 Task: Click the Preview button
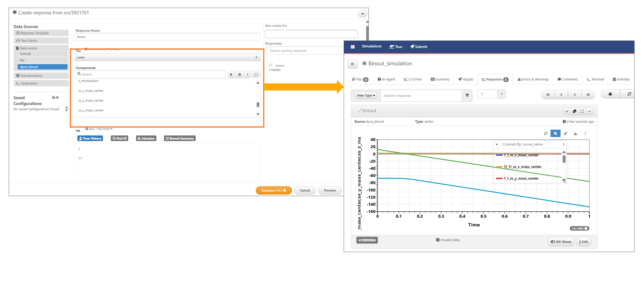coord(329,191)
